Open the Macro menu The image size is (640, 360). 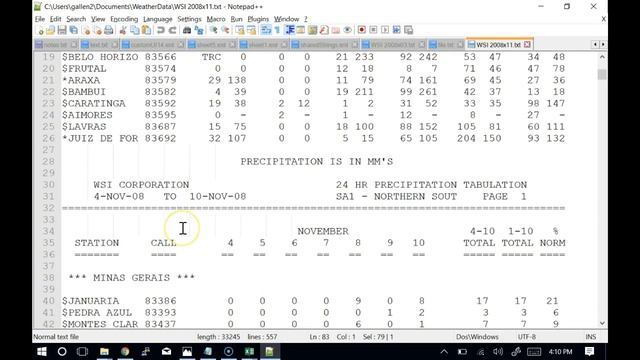pos(216,19)
